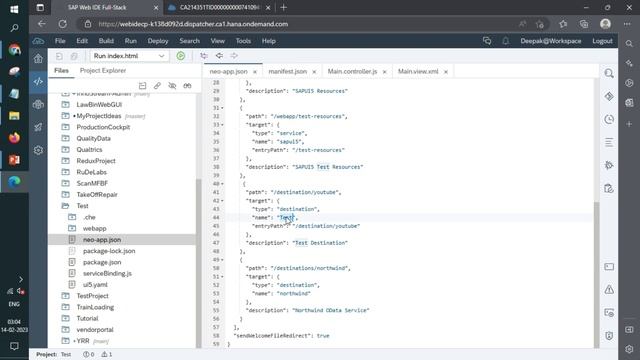This screenshot has width=640, height=360.
Task: Select the vendorportal project
Action: [95, 329]
